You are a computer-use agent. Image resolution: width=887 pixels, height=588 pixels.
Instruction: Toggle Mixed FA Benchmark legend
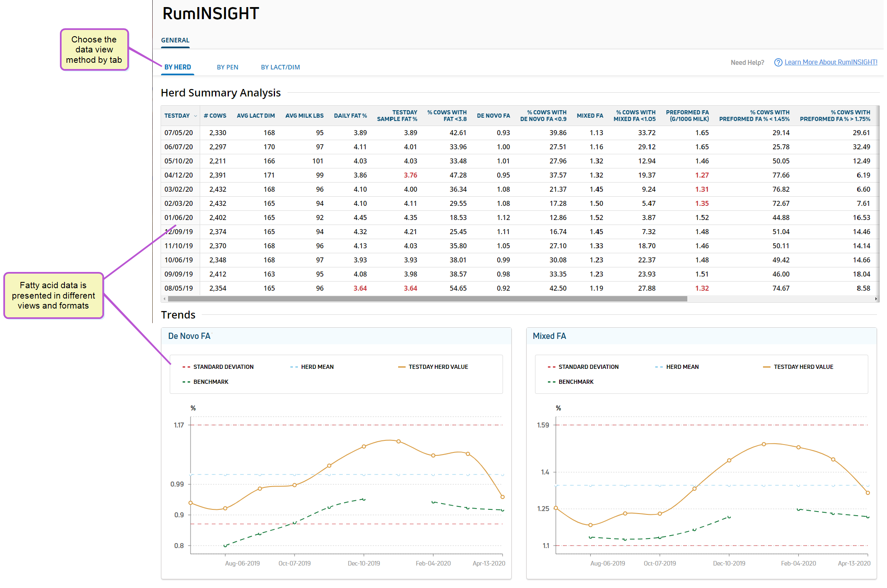571,382
